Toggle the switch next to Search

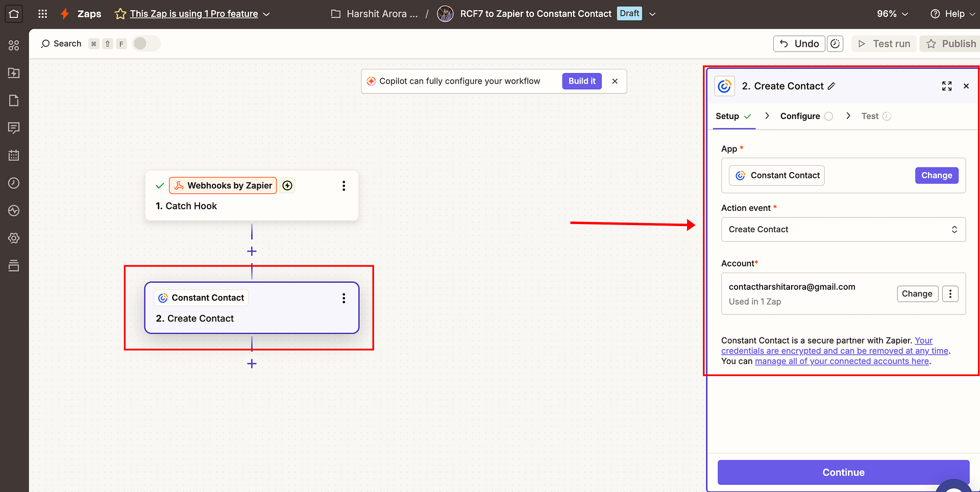tap(146, 44)
